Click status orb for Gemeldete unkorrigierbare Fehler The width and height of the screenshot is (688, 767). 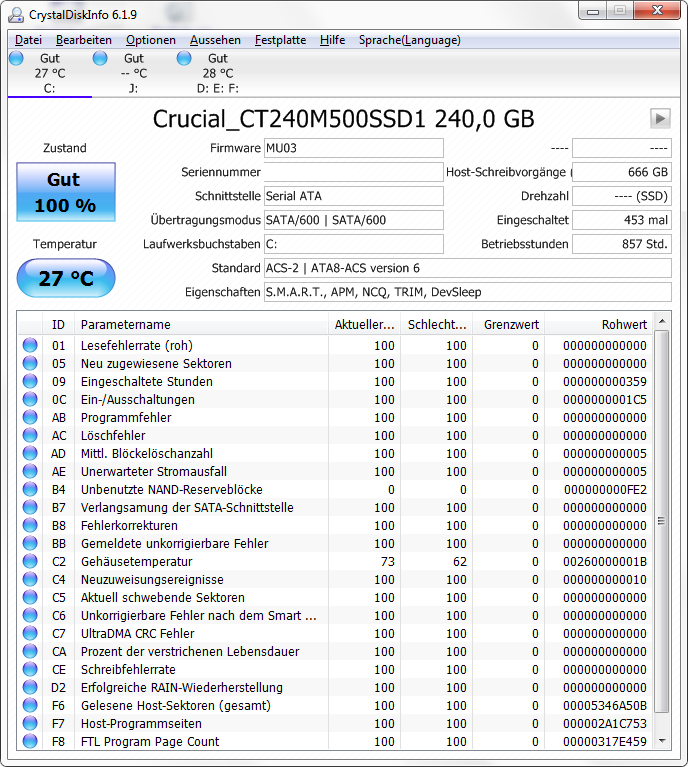tap(30, 543)
